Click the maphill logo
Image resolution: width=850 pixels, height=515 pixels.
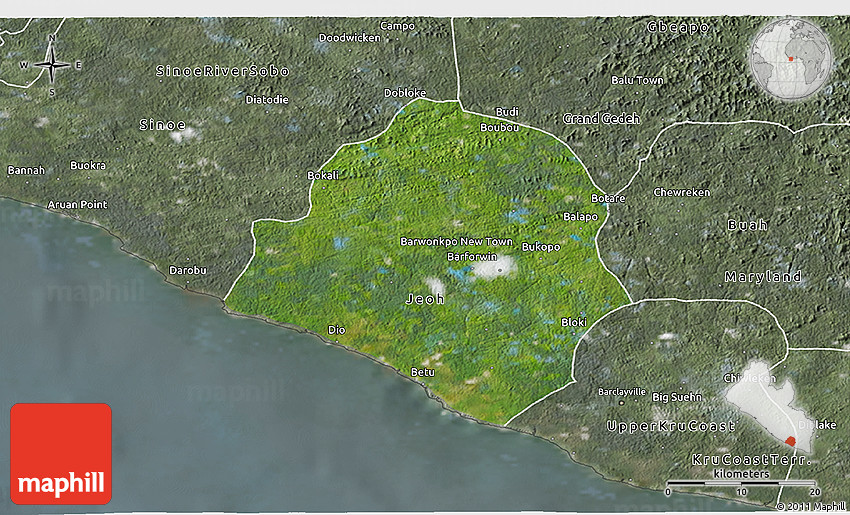coord(61,453)
